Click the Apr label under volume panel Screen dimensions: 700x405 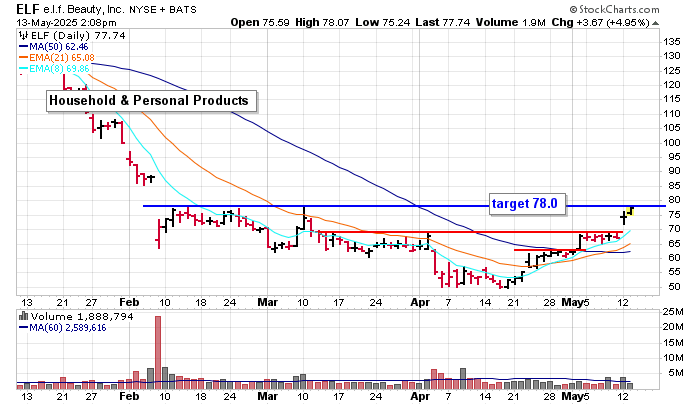420,396
